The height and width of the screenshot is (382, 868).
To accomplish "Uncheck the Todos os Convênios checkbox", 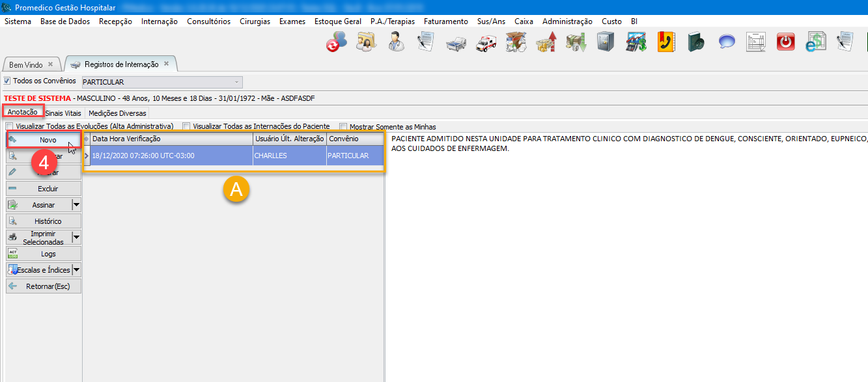I will pyautogui.click(x=7, y=81).
